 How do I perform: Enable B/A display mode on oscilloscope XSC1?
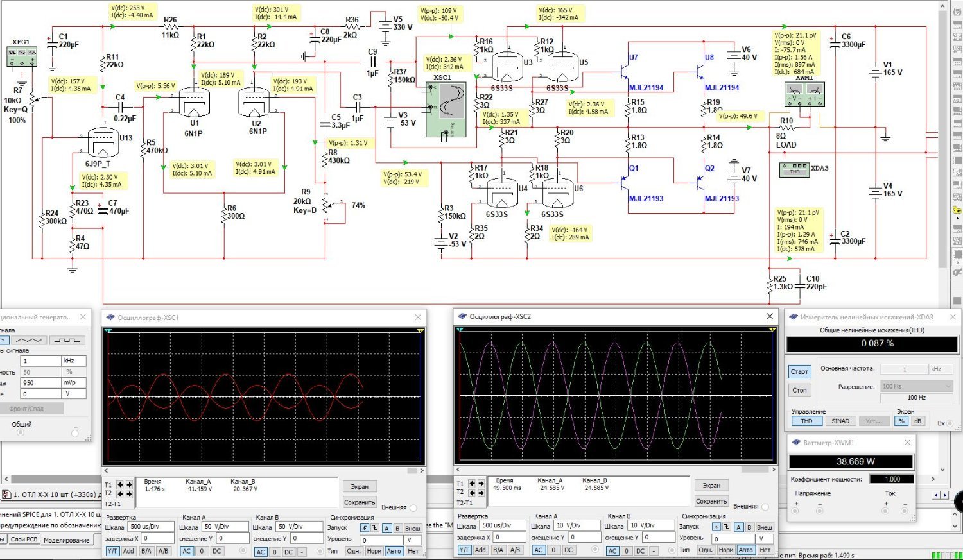tap(146, 551)
